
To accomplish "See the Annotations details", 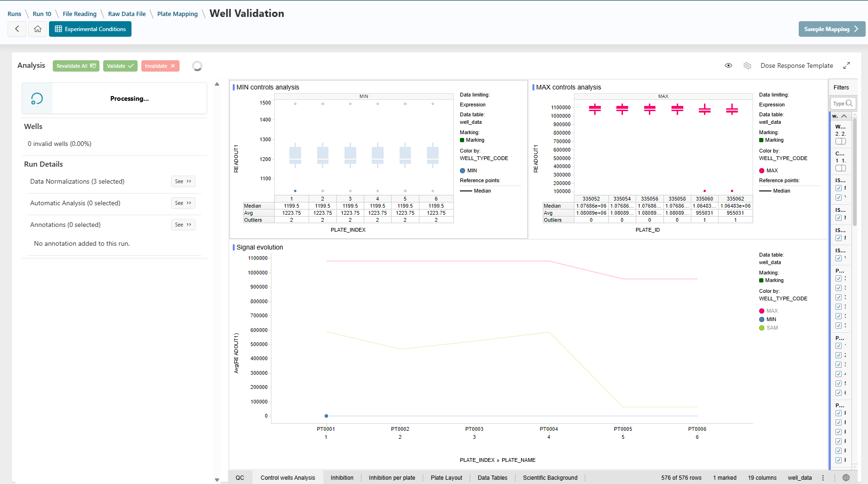I will [x=183, y=225].
